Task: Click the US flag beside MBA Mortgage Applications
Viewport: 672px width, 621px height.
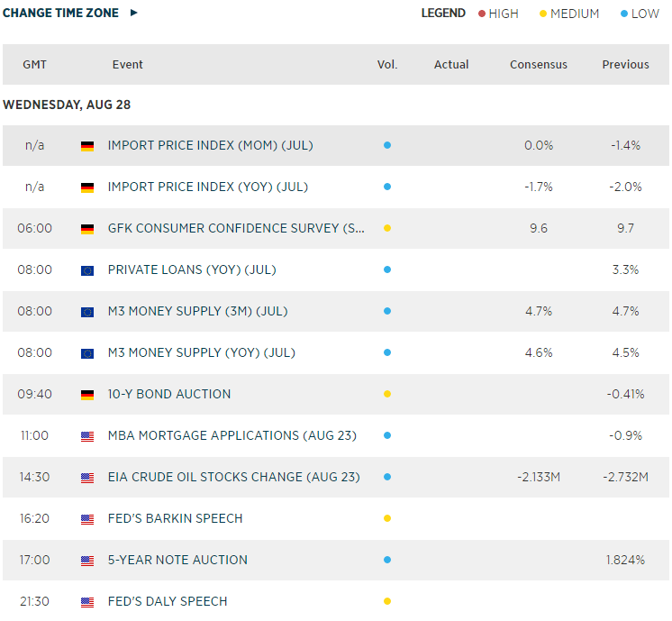Action: point(87,436)
